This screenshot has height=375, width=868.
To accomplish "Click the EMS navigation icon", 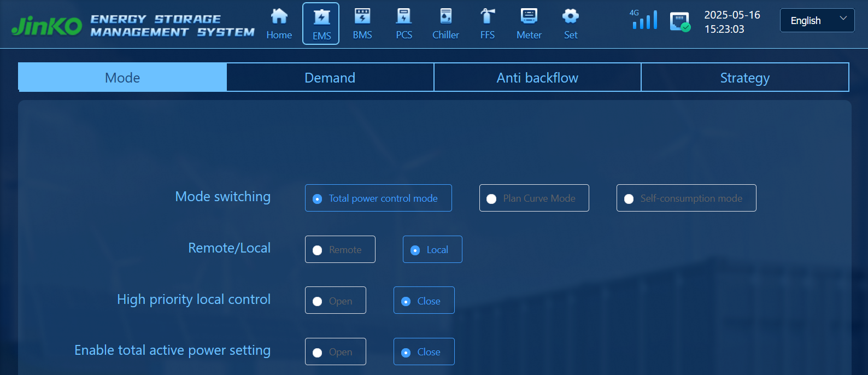I will click(x=321, y=17).
